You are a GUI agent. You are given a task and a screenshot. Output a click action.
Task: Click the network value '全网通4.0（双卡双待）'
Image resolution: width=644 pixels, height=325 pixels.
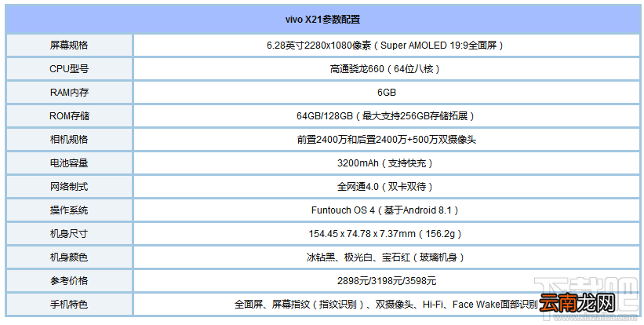(x=387, y=187)
